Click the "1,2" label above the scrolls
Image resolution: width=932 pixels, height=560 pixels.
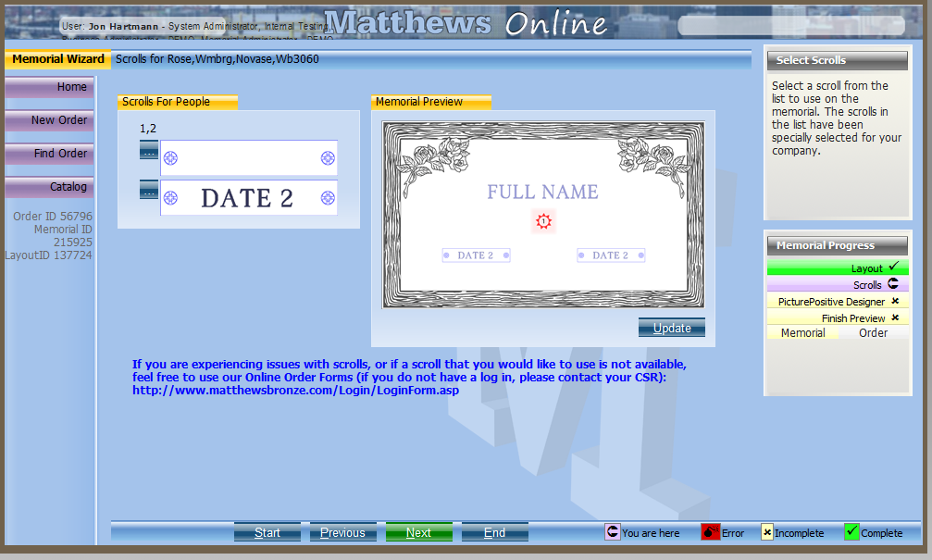click(x=148, y=129)
